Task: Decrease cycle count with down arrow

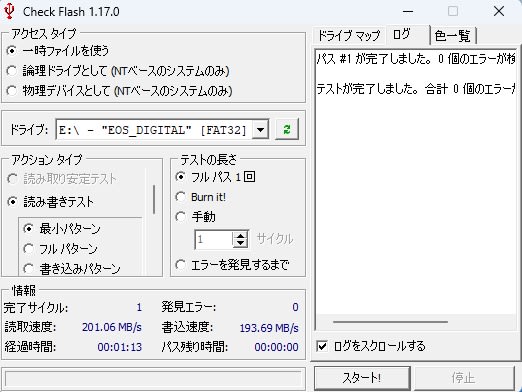Action: pyautogui.click(x=240, y=243)
